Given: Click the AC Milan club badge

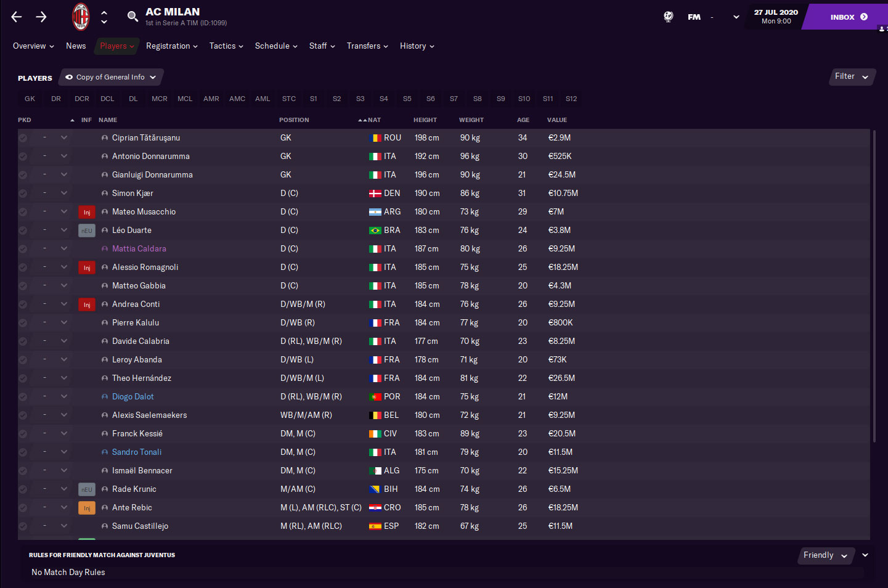Looking at the screenshot, I should 81,17.
